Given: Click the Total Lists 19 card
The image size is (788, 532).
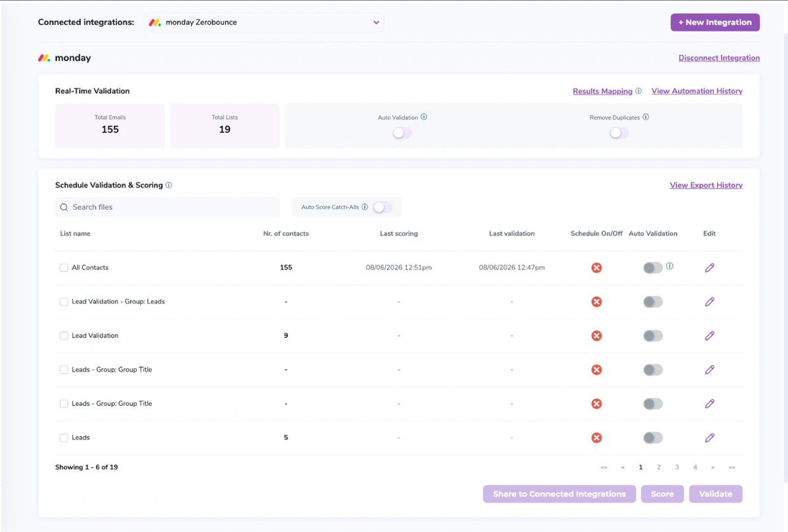Looking at the screenshot, I should pyautogui.click(x=225, y=125).
